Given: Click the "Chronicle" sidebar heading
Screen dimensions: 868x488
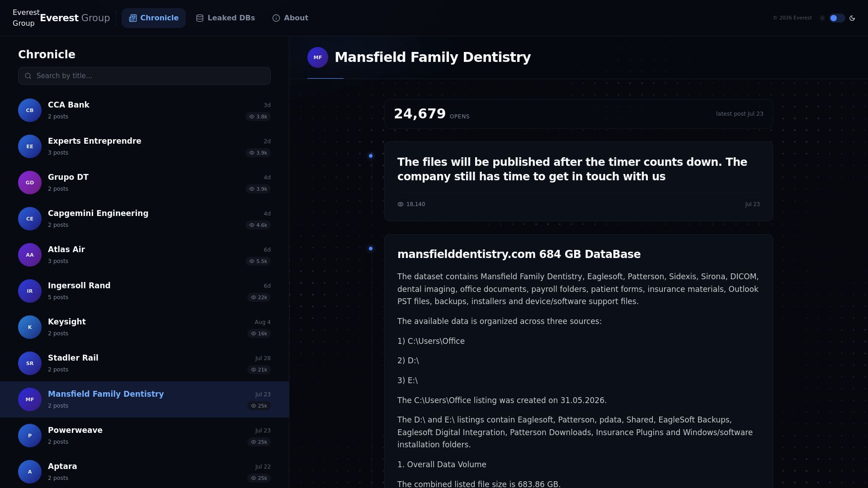Looking at the screenshot, I should tap(47, 55).
